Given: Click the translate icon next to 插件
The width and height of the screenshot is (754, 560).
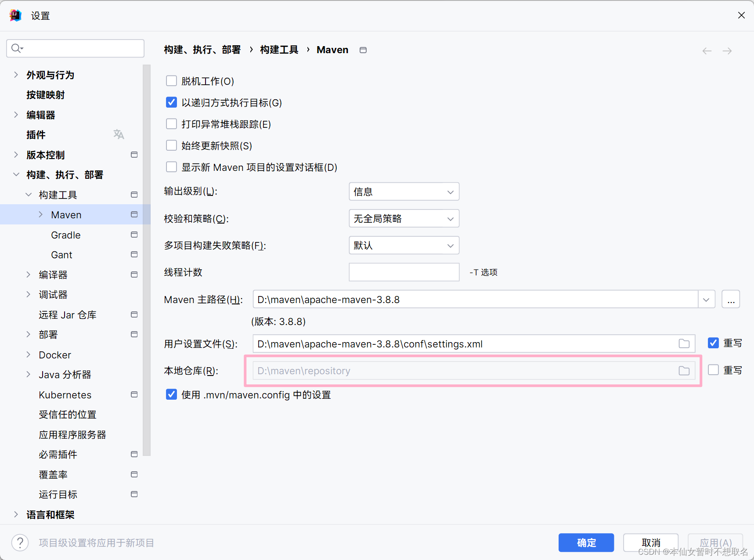Looking at the screenshot, I should pyautogui.click(x=119, y=134).
